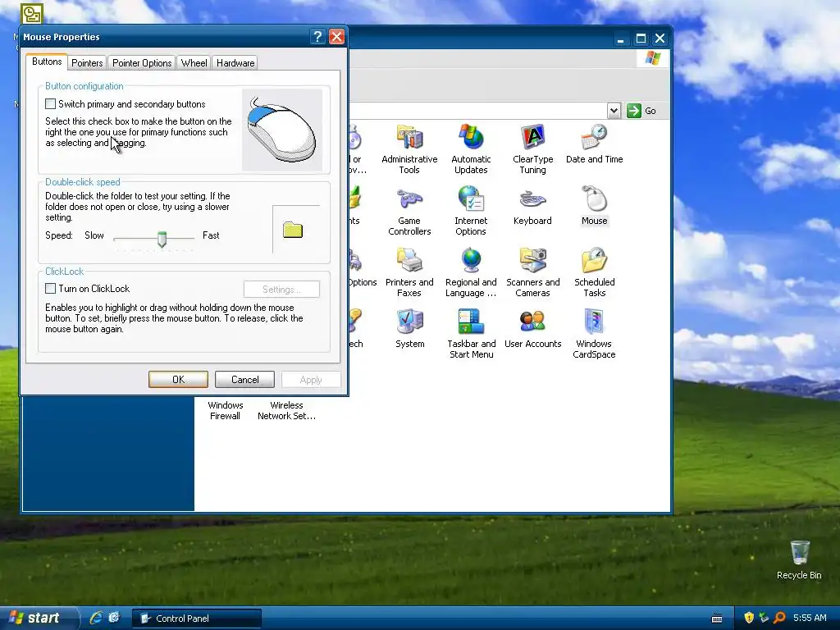Check Turn on ClickLock
This screenshot has width=840, height=630.
50,289
